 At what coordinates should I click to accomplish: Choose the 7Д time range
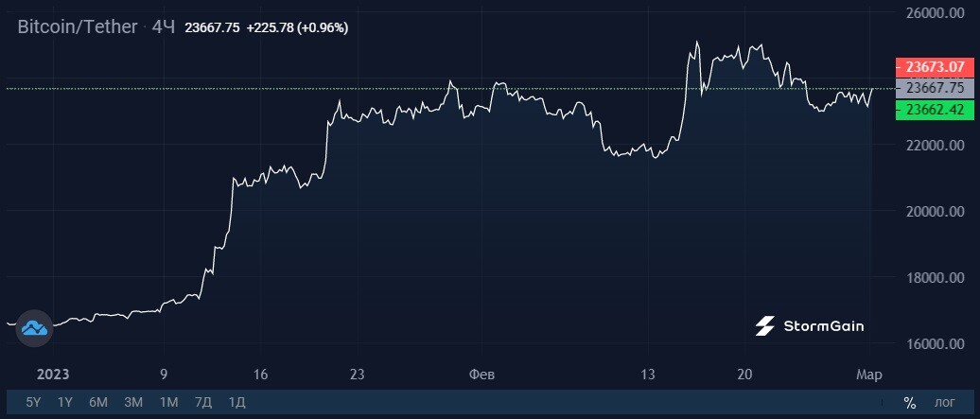[x=203, y=402]
